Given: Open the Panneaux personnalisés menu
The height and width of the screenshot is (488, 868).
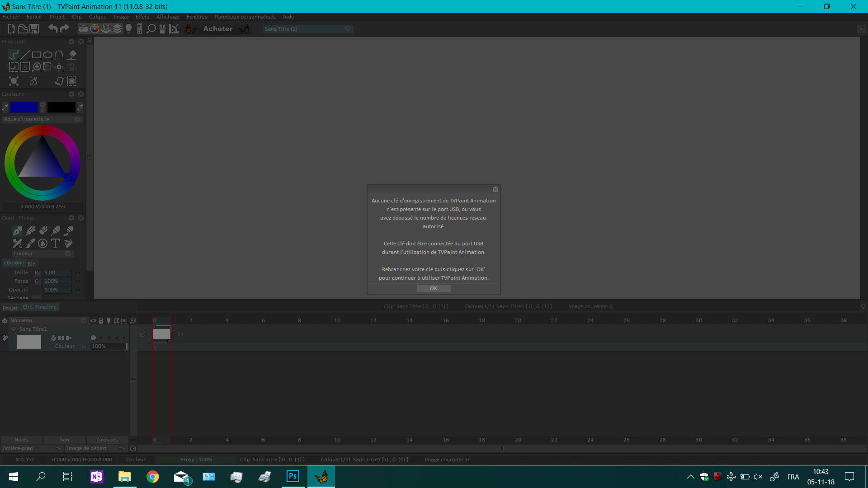Looking at the screenshot, I should (x=245, y=17).
